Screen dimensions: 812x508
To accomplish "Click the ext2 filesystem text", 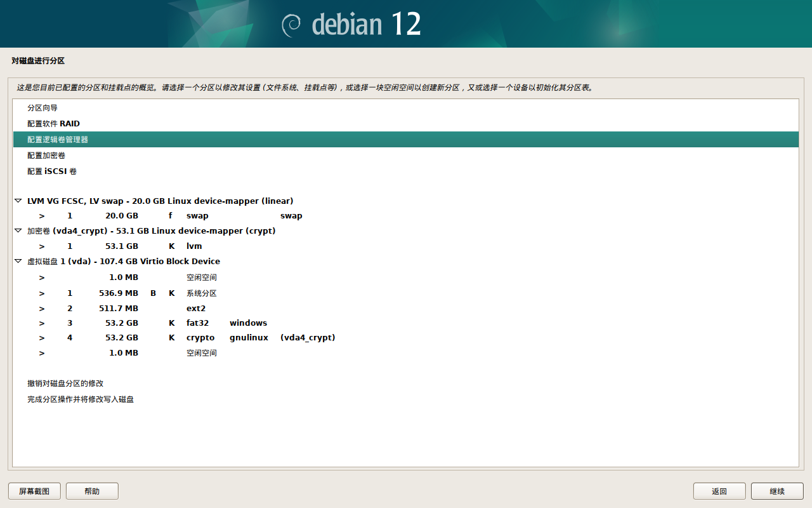I will coord(196,309).
